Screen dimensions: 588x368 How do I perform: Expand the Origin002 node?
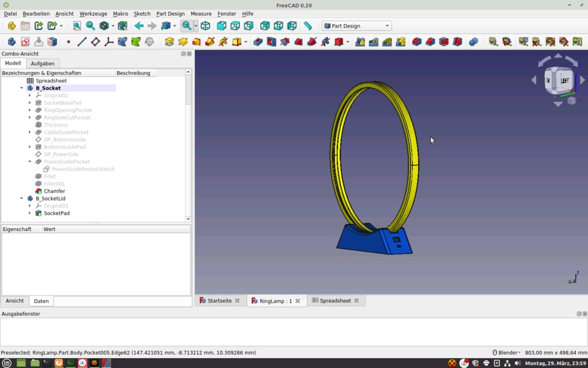pyautogui.click(x=30, y=95)
